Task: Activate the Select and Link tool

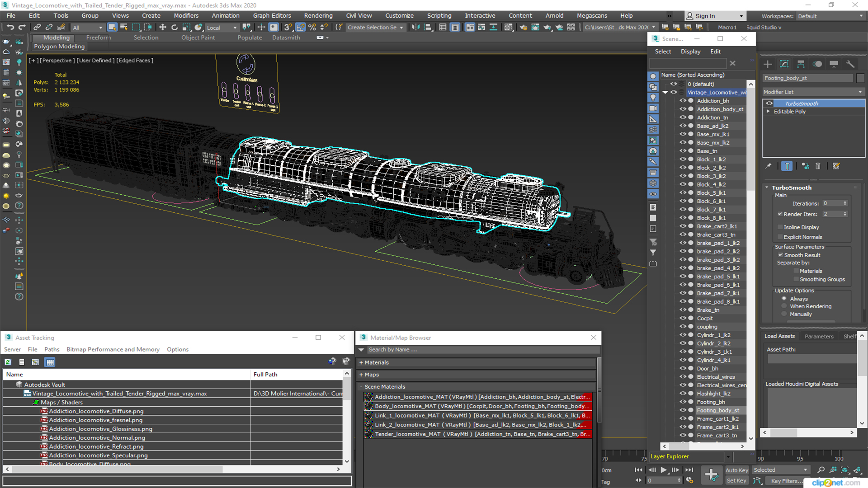Action: (x=37, y=28)
